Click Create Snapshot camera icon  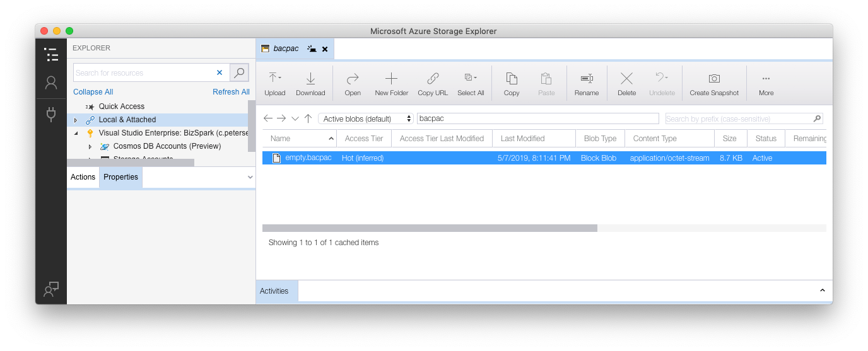click(713, 78)
